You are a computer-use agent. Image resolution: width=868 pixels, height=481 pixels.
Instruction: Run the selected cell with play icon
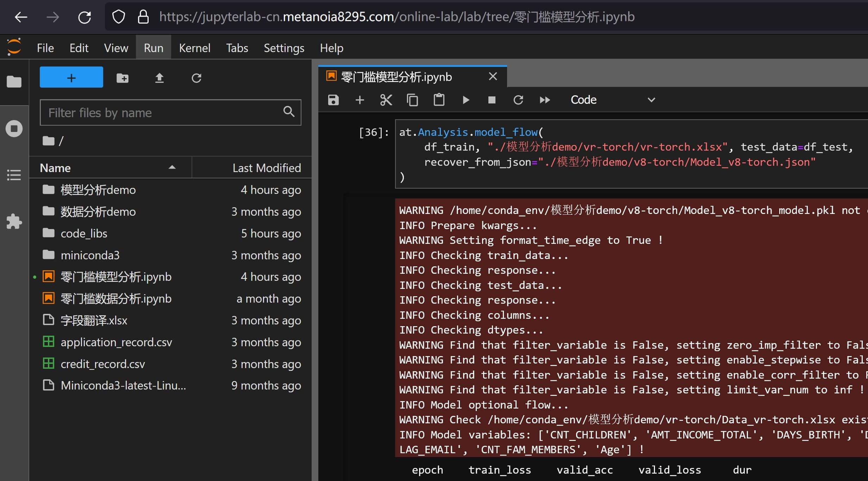click(466, 100)
